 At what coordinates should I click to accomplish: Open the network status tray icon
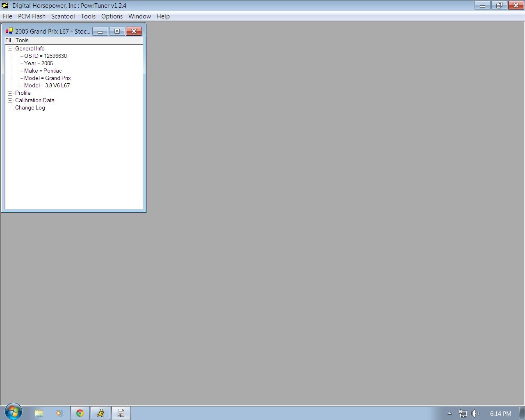click(x=463, y=413)
